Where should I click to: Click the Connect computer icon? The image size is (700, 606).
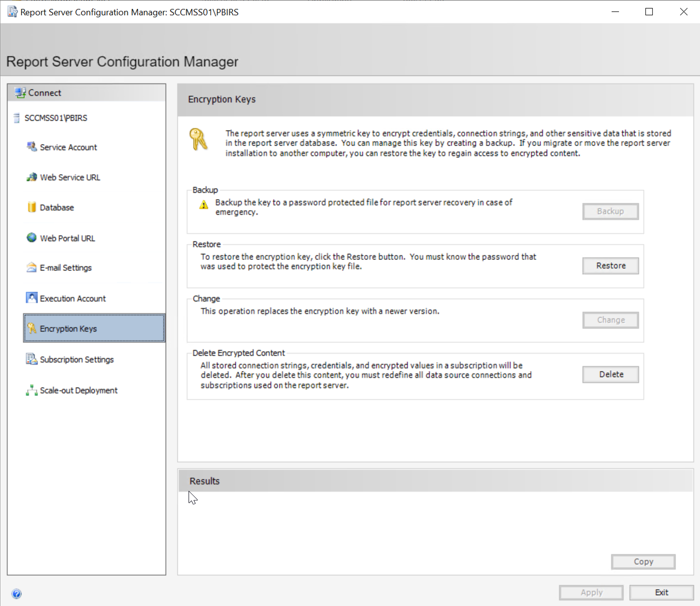pyautogui.click(x=20, y=93)
